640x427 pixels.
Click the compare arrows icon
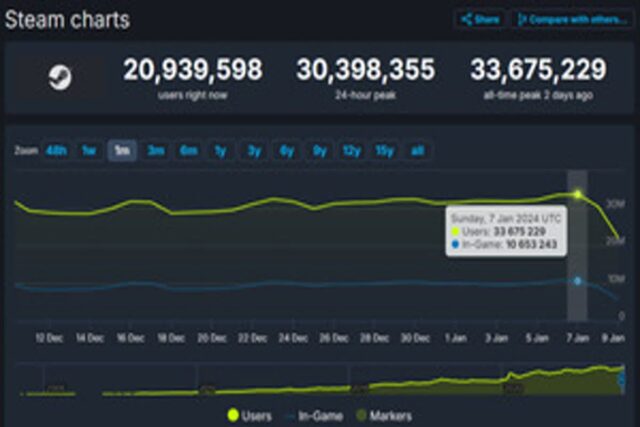522,20
